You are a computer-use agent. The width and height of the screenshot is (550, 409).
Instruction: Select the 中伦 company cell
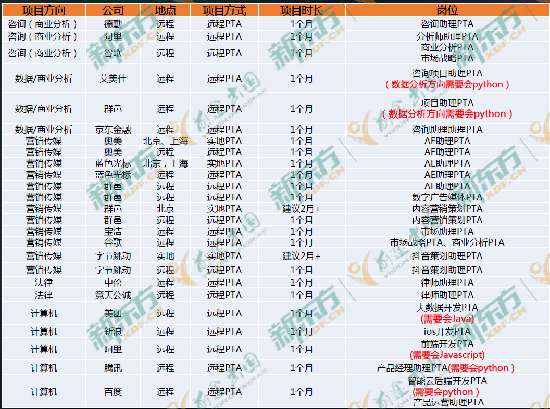click(113, 283)
